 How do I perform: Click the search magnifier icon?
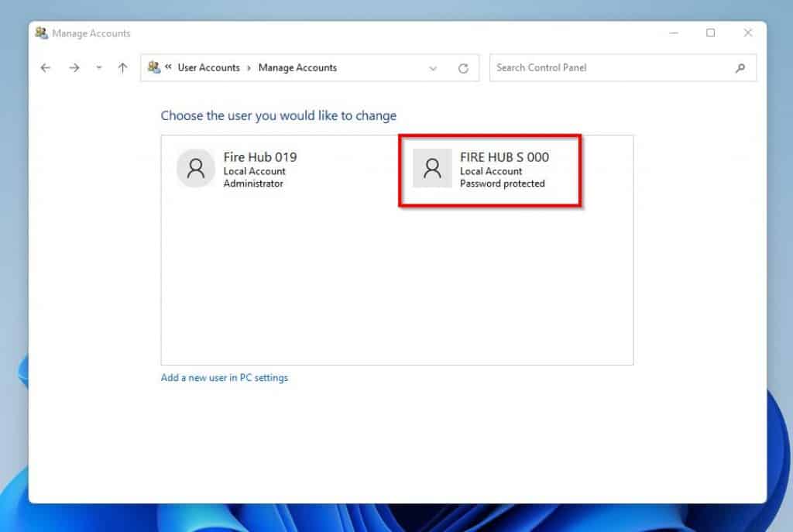click(740, 68)
